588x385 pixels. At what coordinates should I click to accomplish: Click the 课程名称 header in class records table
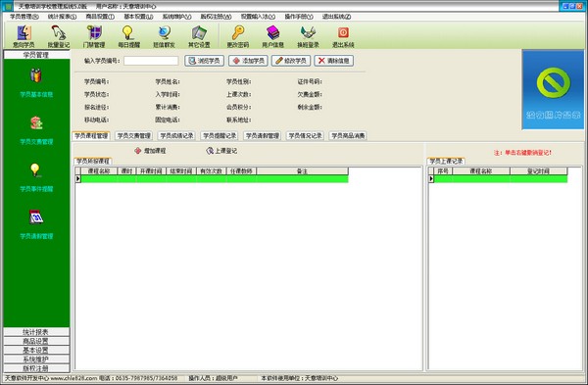click(481, 170)
